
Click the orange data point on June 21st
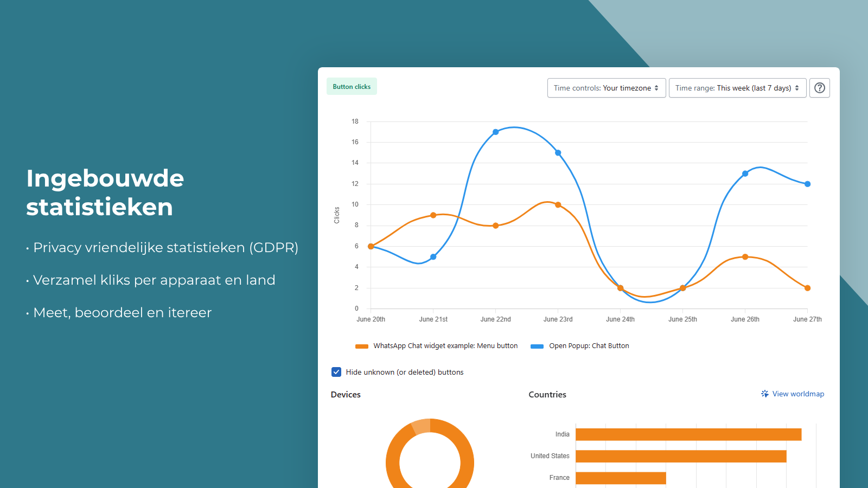click(433, 215)
